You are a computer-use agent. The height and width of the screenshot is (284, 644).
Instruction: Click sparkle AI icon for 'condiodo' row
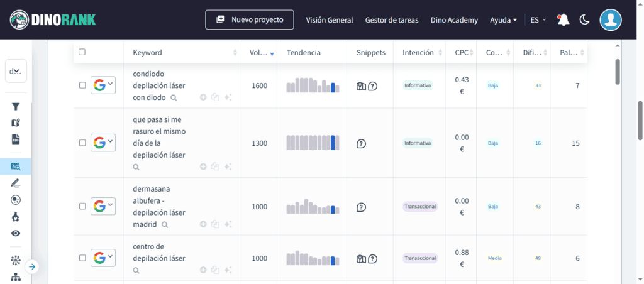(x=228, y=97)
